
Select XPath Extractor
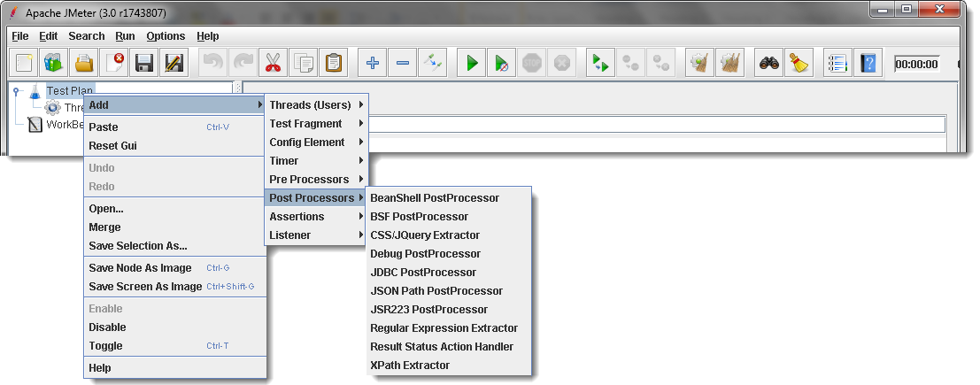(x=448, y=366)
